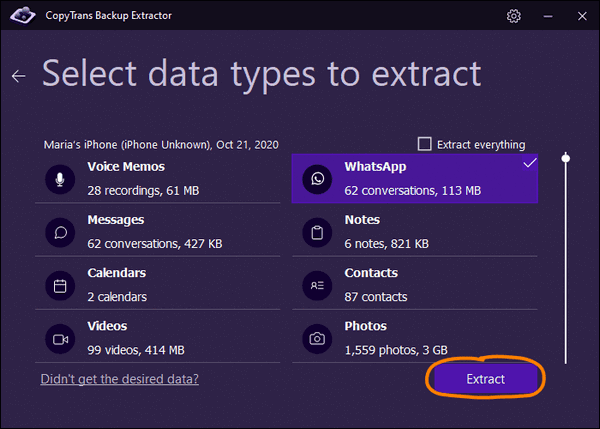Viewport: 600px width, 429px height.
Task: Select the Contacts card icon
Action: coord(317,285)
